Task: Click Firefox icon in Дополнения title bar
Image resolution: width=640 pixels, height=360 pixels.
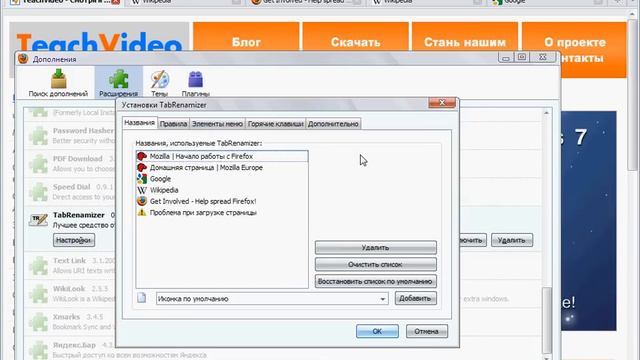Action: click(x=23, y=59)
